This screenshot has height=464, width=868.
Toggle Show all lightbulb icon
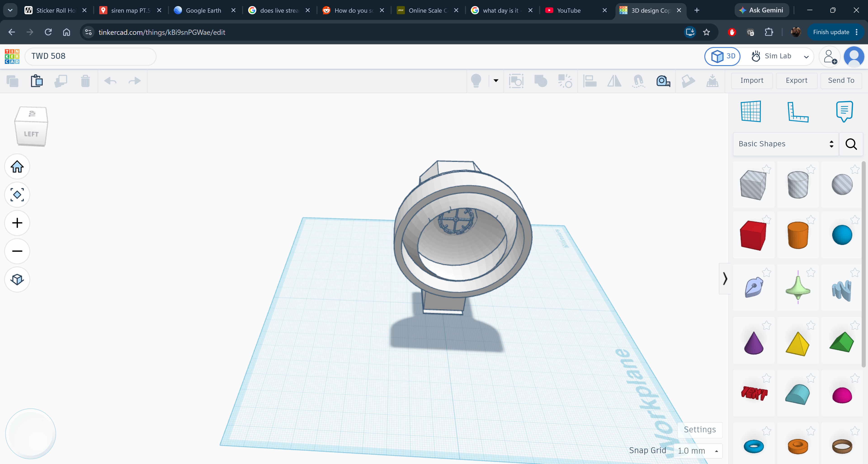[x=476, y=81]
